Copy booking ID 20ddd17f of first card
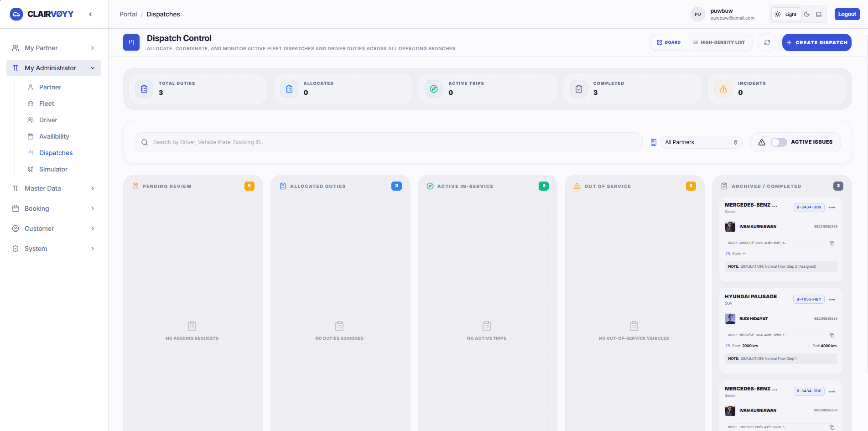Image resolution: width=868 pixels, height=431 pixels. 832,243
